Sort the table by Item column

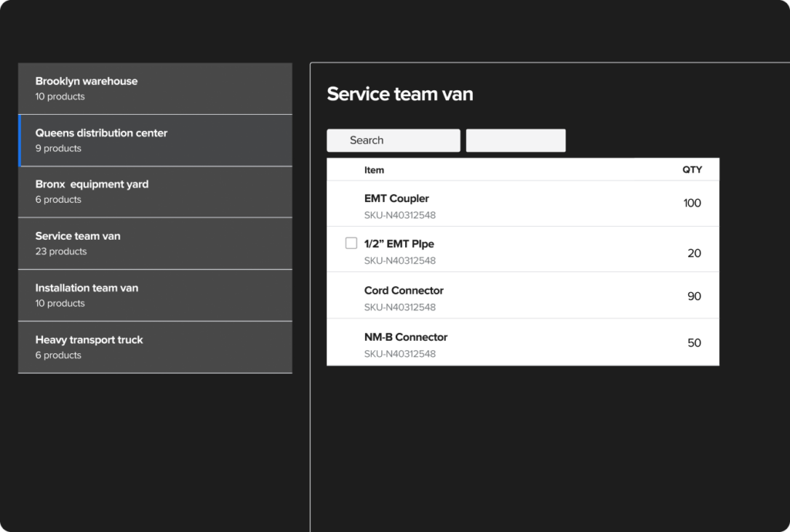tap(373, 169)
